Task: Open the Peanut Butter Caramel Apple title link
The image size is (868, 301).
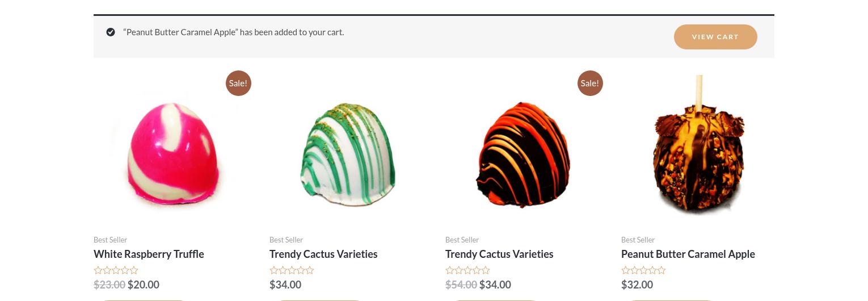Action: click(x=688, y=254)
